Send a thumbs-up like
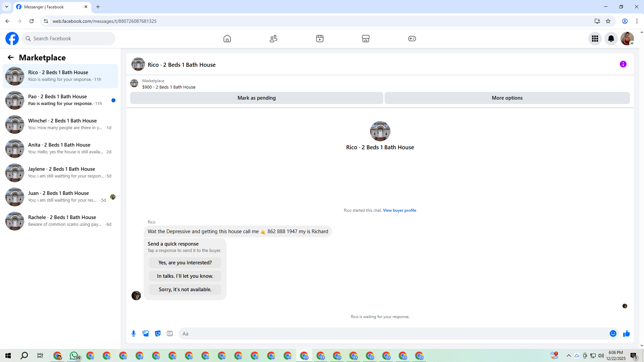644x362 pixels. point(627,333)
